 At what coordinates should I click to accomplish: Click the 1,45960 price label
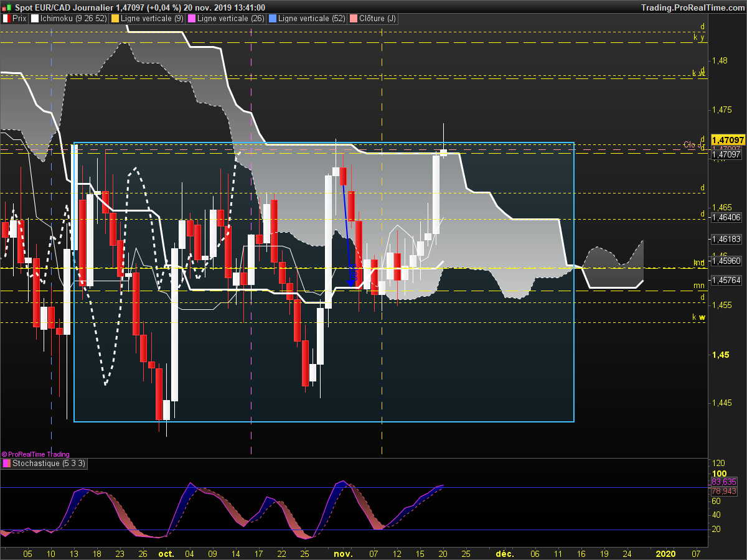[726, 261]
